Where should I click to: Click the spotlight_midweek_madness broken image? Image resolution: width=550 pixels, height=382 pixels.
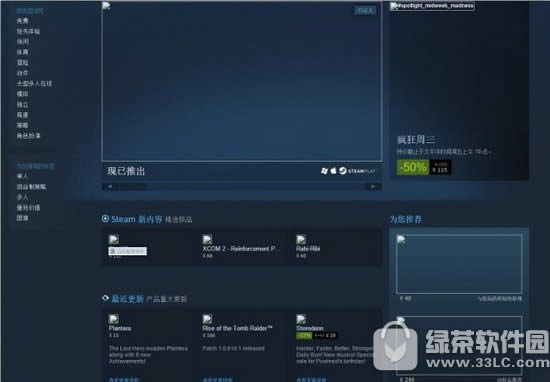(432, 6)
